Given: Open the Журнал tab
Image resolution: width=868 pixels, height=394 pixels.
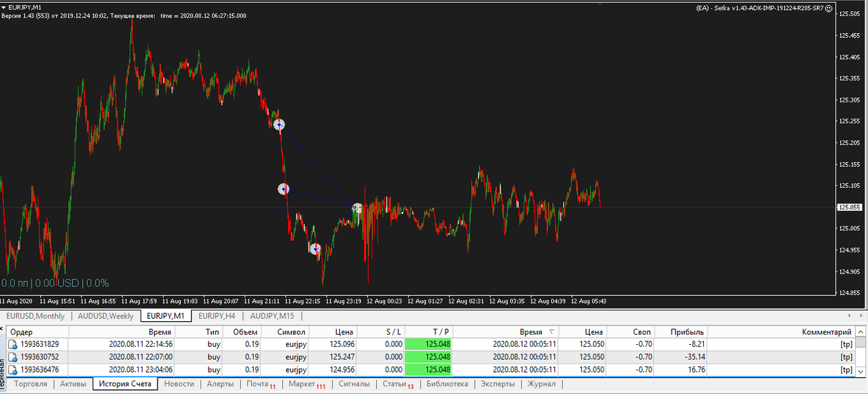Looking at the screenshot, I should pyautogui.click(x=542, y=384).
